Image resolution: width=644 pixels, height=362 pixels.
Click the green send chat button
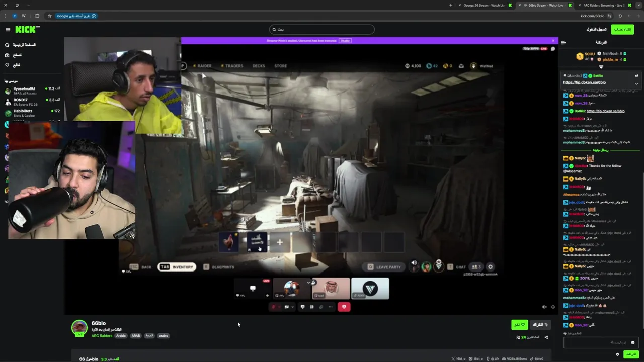(x=630, y=354)
